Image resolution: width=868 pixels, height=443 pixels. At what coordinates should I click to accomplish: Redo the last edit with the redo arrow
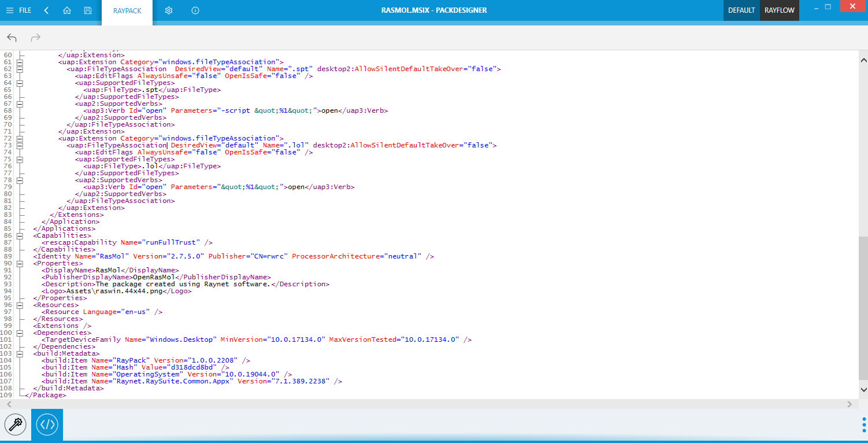point(35,37)
